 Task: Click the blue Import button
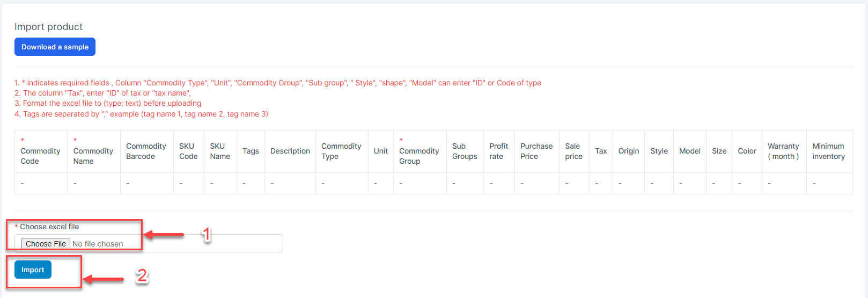tap(33, 270)
